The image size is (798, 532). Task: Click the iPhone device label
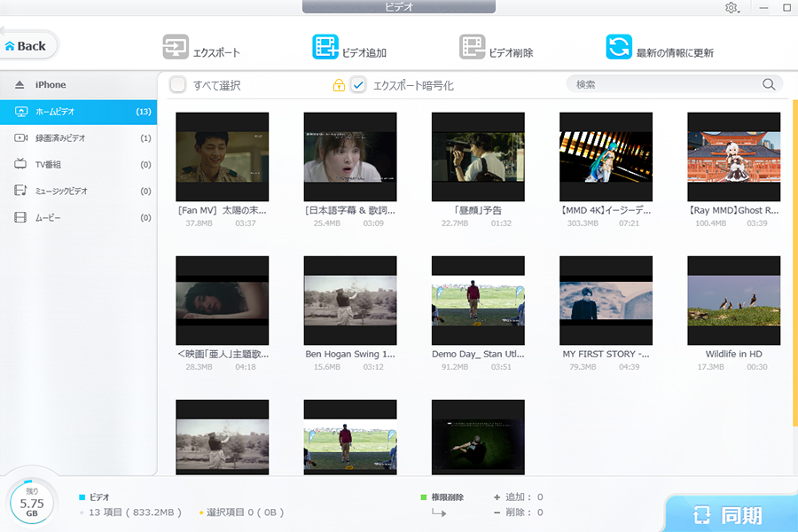pyautogui.click(x=51, y=84)
